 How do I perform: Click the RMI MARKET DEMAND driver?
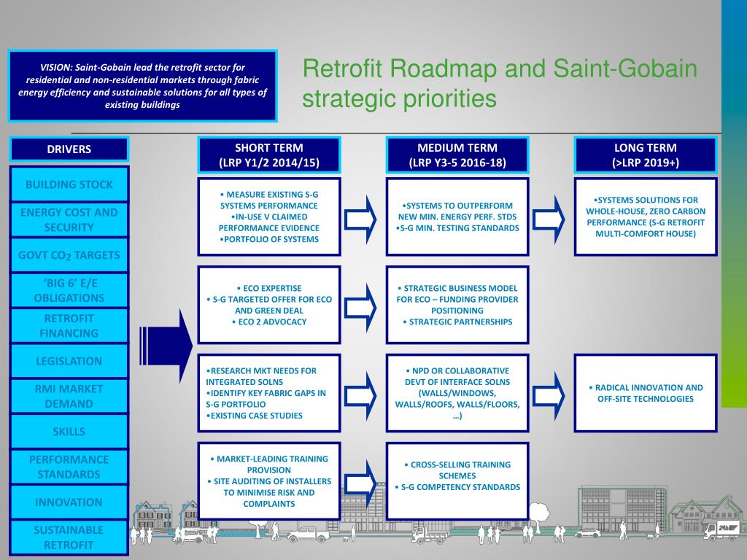pyautogui.click(x=69, y=396)
